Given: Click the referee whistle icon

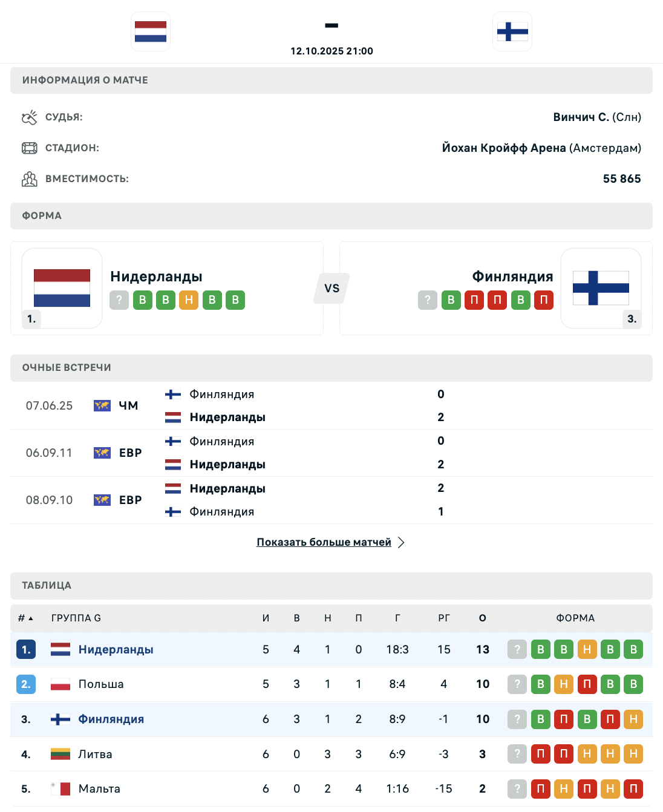Looking at the screenshot, I should point(30,117).
